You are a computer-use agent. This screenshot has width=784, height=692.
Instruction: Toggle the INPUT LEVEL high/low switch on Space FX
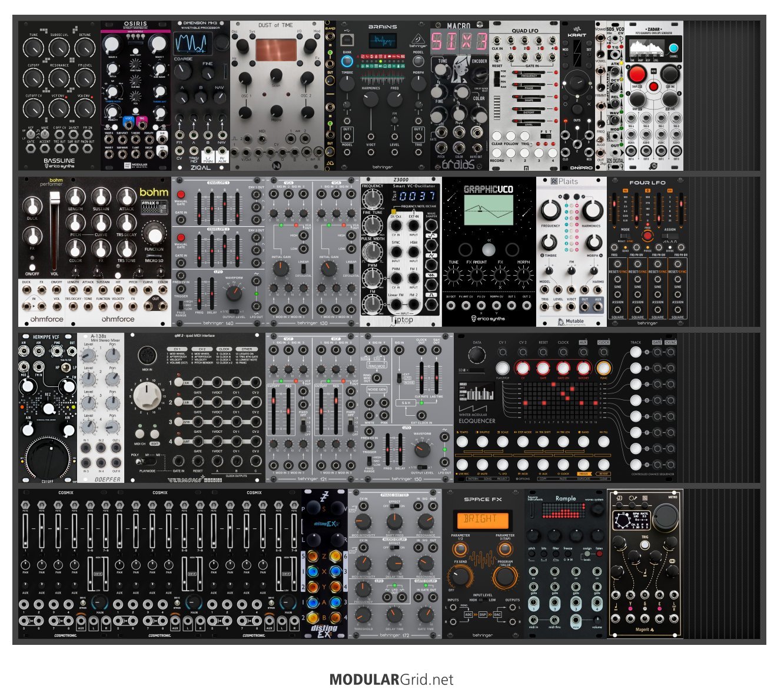(x=482, y=600)
